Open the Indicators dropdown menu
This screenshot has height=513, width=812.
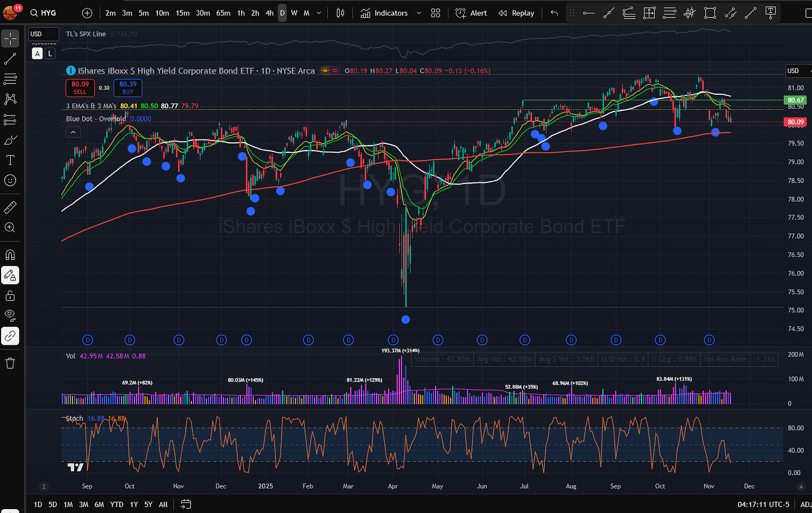point(390,13)
